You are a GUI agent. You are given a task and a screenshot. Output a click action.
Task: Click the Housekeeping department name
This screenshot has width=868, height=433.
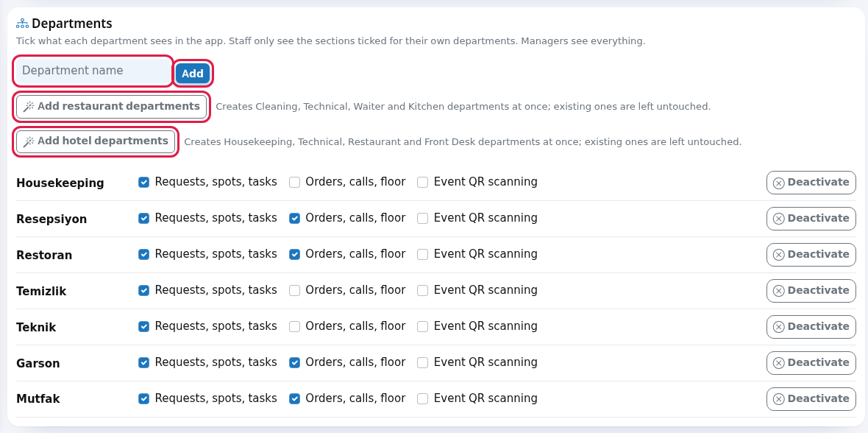click(x=60, y=183)
